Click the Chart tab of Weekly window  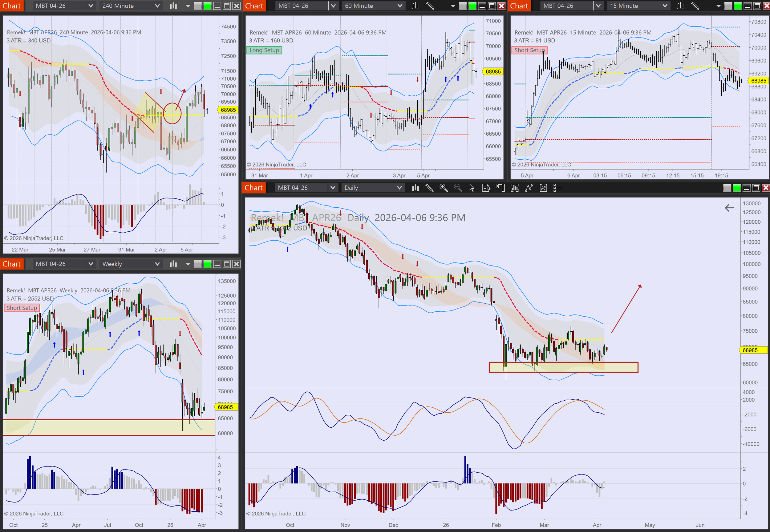tap(12, 264)
